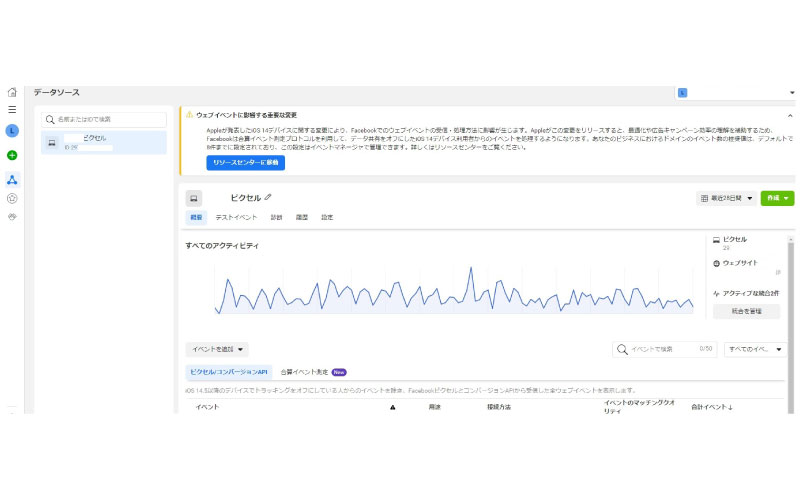Click the イベント column header

coord(207,407)
